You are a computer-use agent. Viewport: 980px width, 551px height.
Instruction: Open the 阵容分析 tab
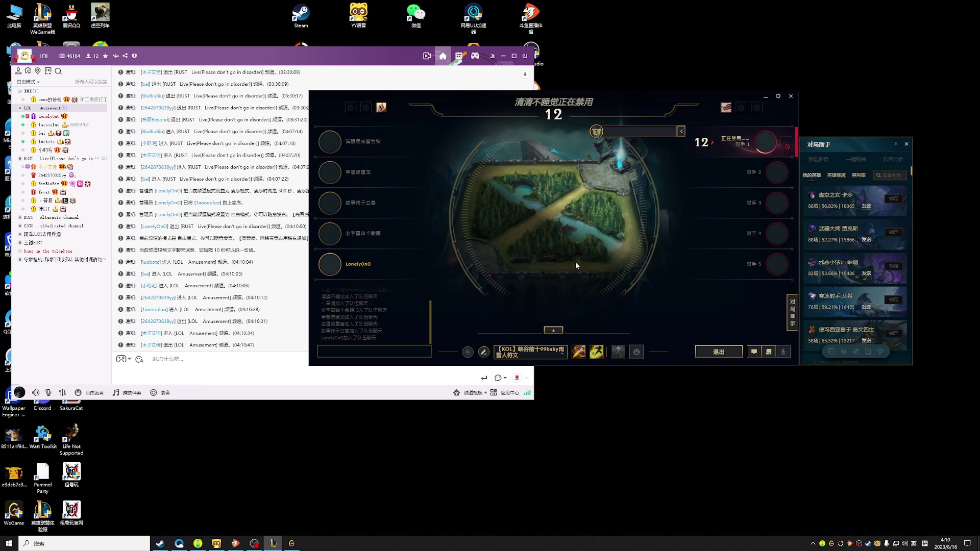[893, 160]
